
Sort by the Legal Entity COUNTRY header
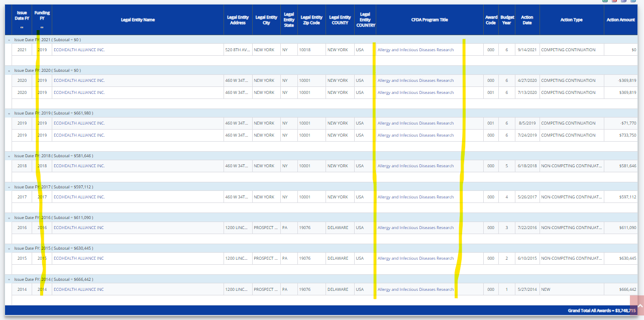pyautogui.click(x=365, y=20)
